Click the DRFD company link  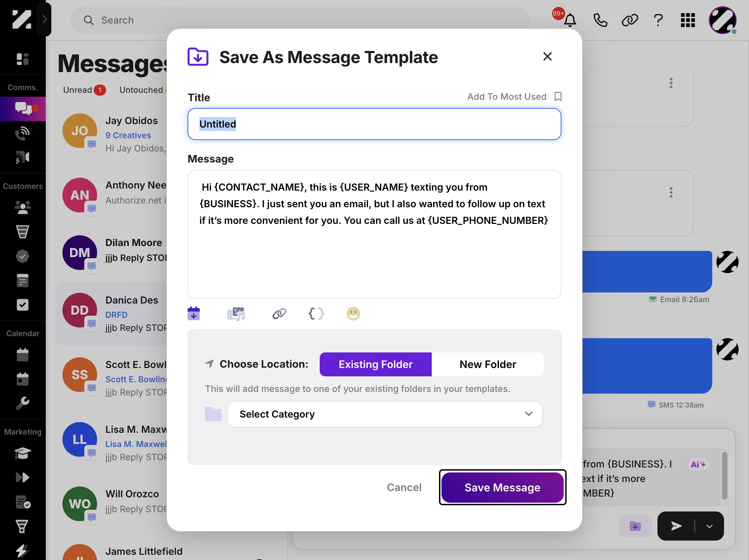[116, 315]
